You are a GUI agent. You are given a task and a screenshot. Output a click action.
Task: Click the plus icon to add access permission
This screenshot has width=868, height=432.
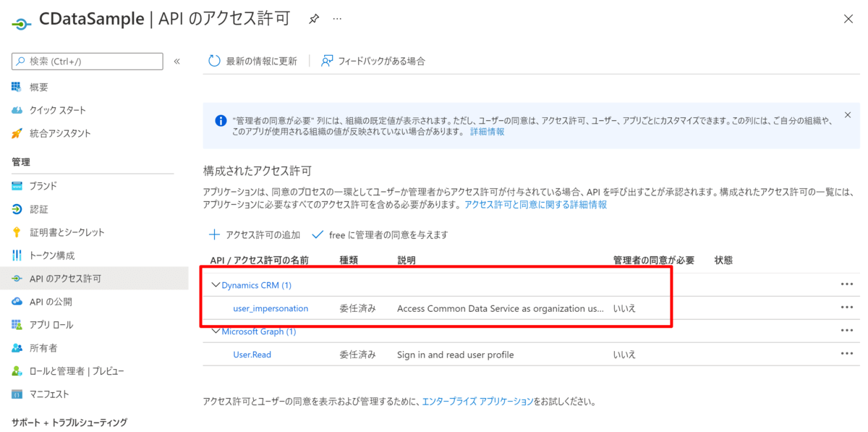pos(214,234)
